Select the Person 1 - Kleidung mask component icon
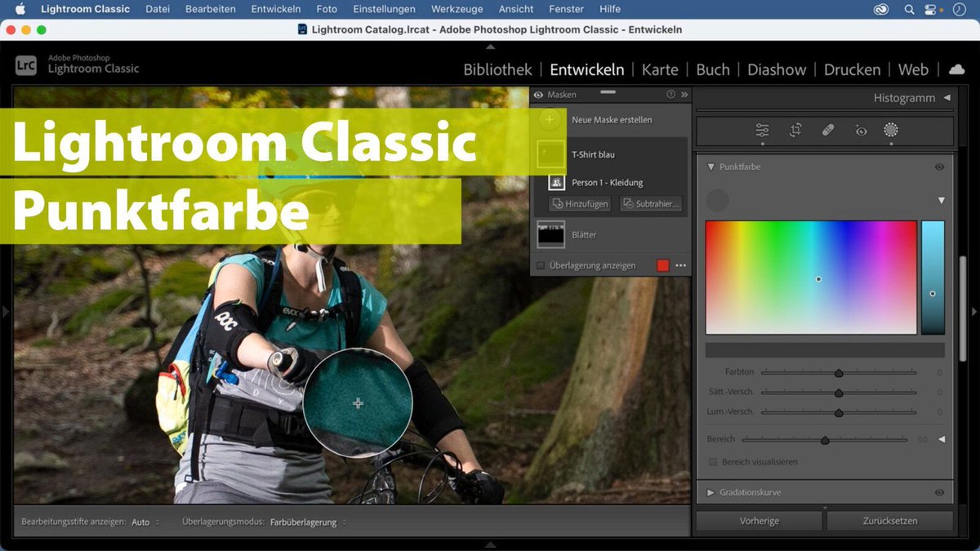The height and width of the screenshot is (551, 980). click(556, 182)
